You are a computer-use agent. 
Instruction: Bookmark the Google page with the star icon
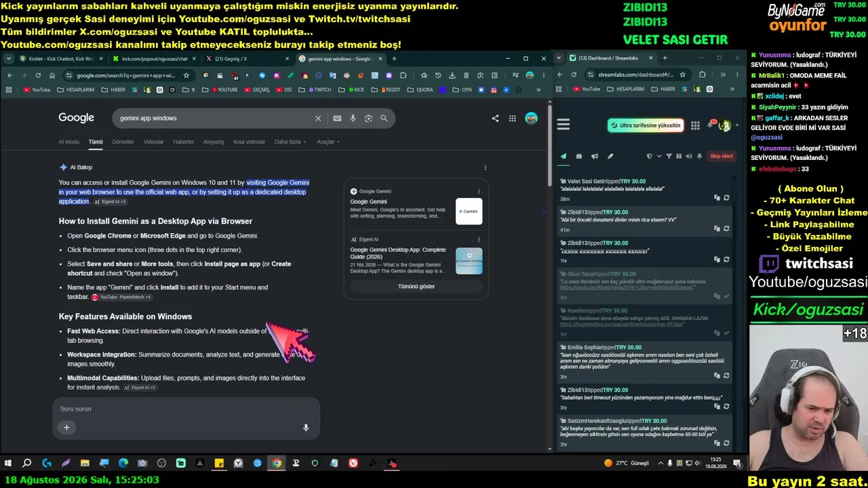(186, 75)
